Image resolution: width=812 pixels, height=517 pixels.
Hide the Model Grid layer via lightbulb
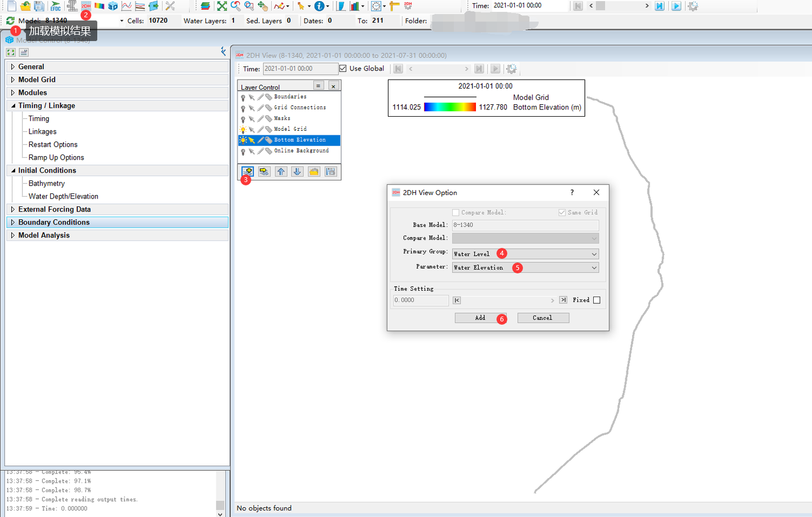(x=243, y=130)
